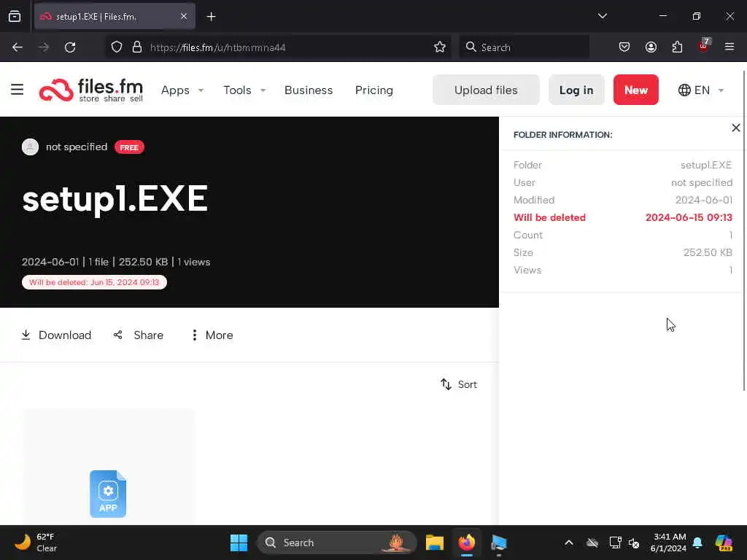Open the clock and date flyout
The image size is (747, 560).
click(x=668, y=542)
